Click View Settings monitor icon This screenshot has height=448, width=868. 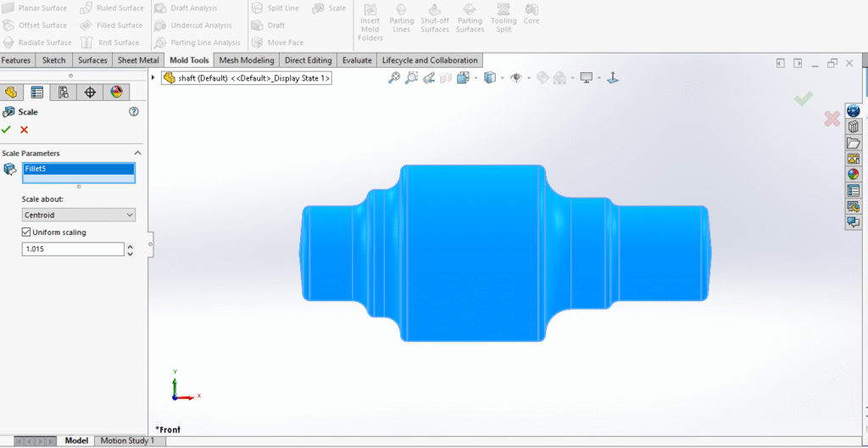[587, 78]
